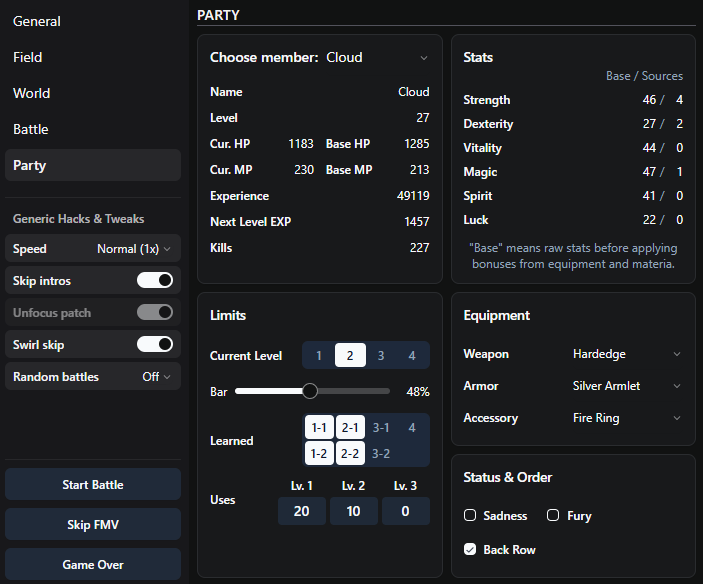Click the Strength base value 46

pyautogui.click(x=649, y=99)
